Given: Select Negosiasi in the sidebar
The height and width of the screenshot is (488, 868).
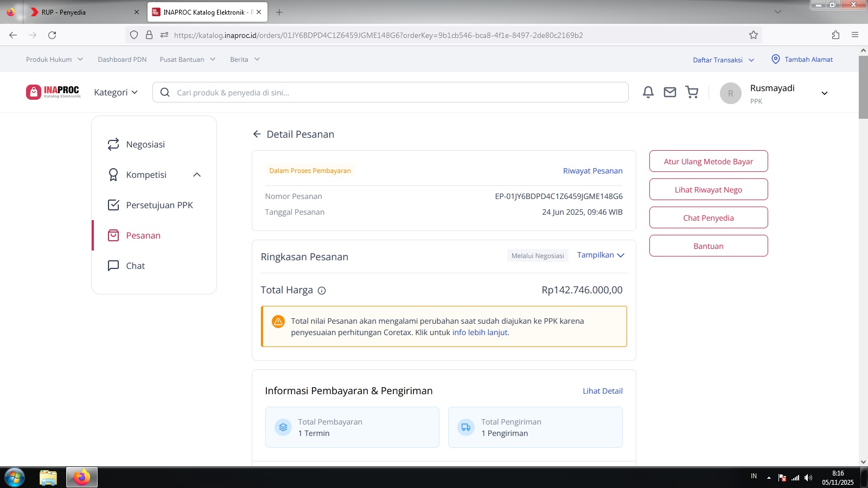Looking at the screenshot, I should pos(145,144).
